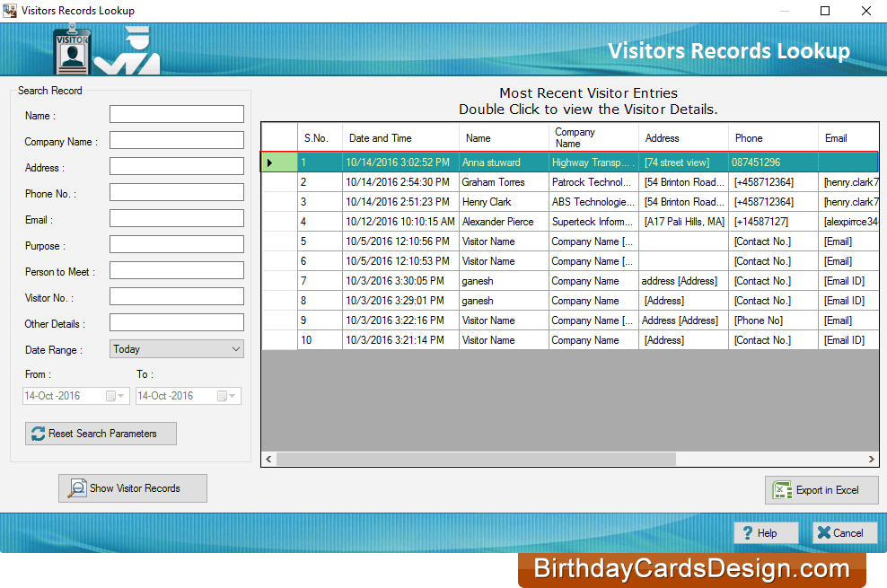Click the [A17 Pali Hills, MA] address cell
Screen dimensions: 887x588
[683, 222]
